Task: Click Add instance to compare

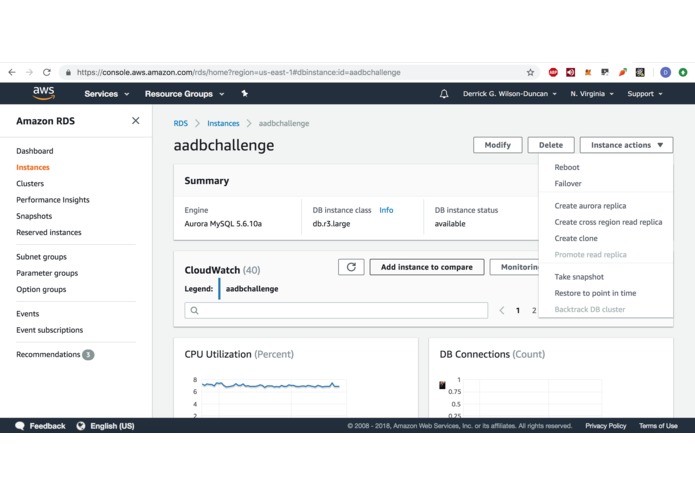Action: (426, 267)
